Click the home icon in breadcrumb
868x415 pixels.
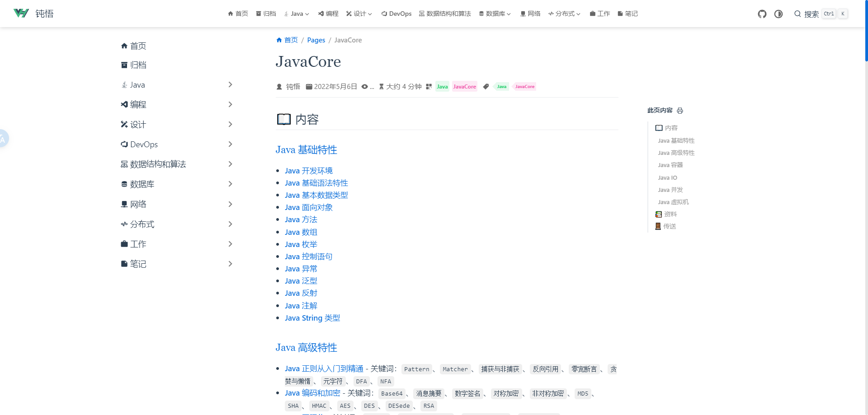pos(279,40)
